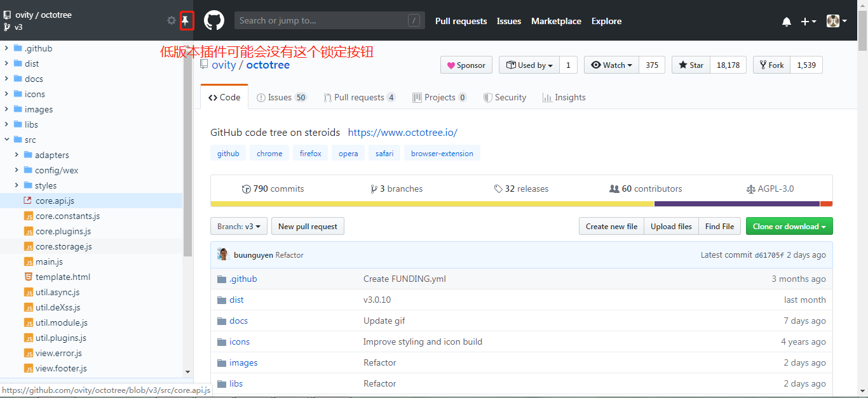This screenshot has height=398, width=868.
Task: Open Issues in top navigation
Action: click(x=509, y=21)
